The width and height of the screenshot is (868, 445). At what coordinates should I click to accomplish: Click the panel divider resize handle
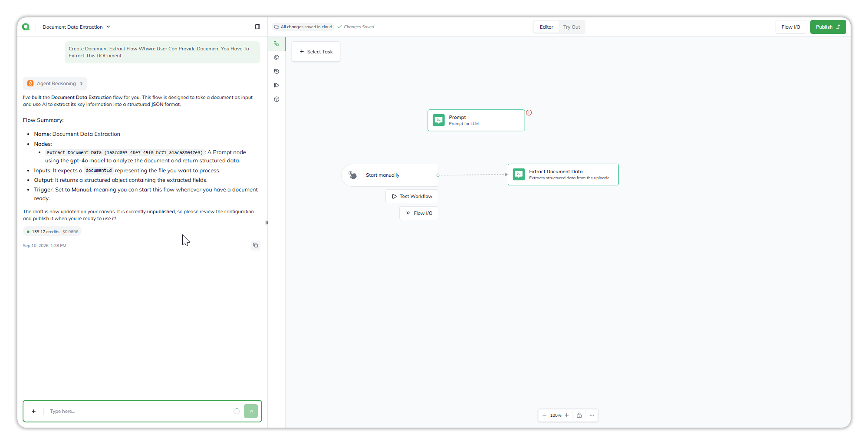click(x=267, y=222)
